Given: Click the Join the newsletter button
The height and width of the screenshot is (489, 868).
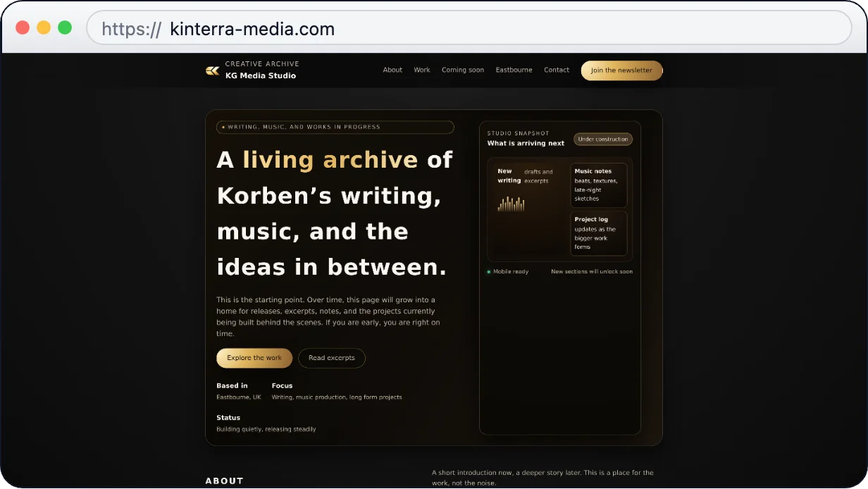Looking at the screenshot, I should click(x=621, y=70).
